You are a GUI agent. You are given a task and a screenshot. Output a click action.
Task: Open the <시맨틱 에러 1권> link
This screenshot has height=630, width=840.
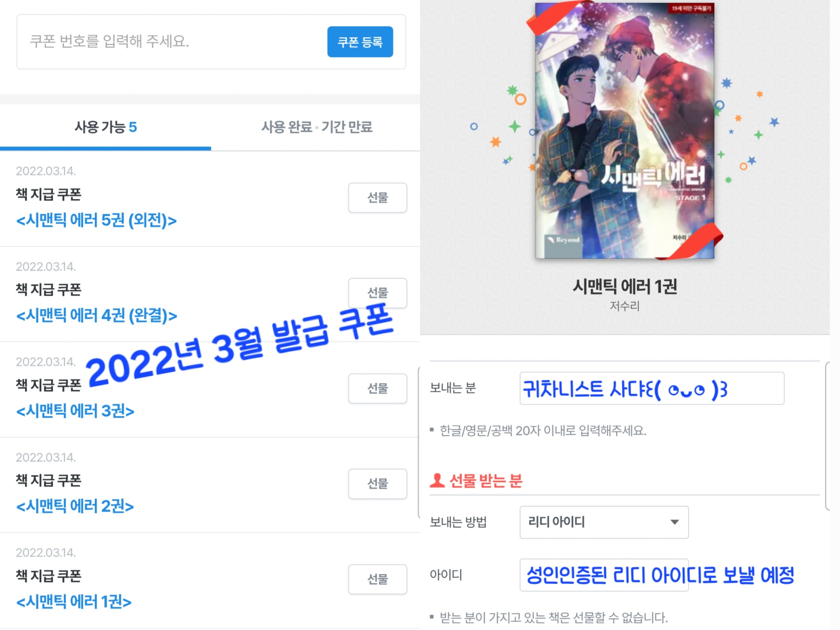[74, 602]
